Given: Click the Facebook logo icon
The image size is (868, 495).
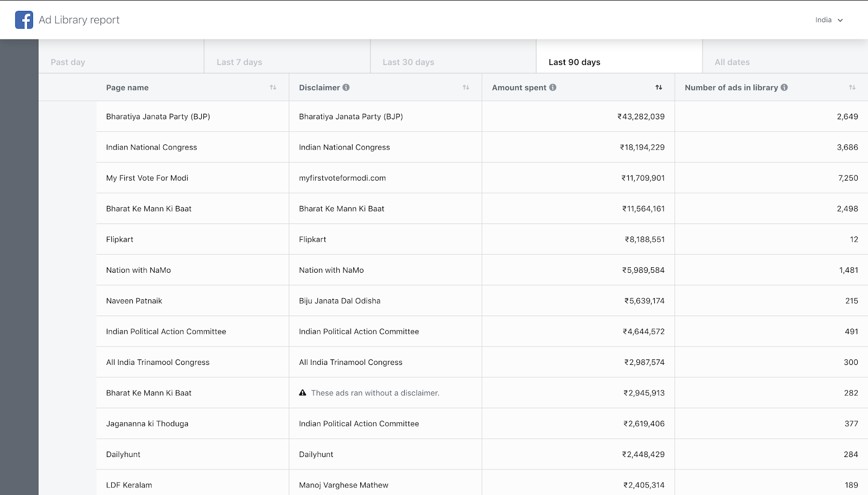Looking at the screenshot, I should click(24, 20).
